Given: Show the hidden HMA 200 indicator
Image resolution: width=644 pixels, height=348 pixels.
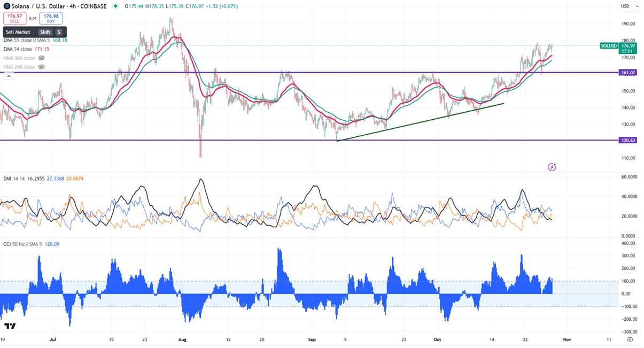Looking at the screenshot, I should pos(42,67).
